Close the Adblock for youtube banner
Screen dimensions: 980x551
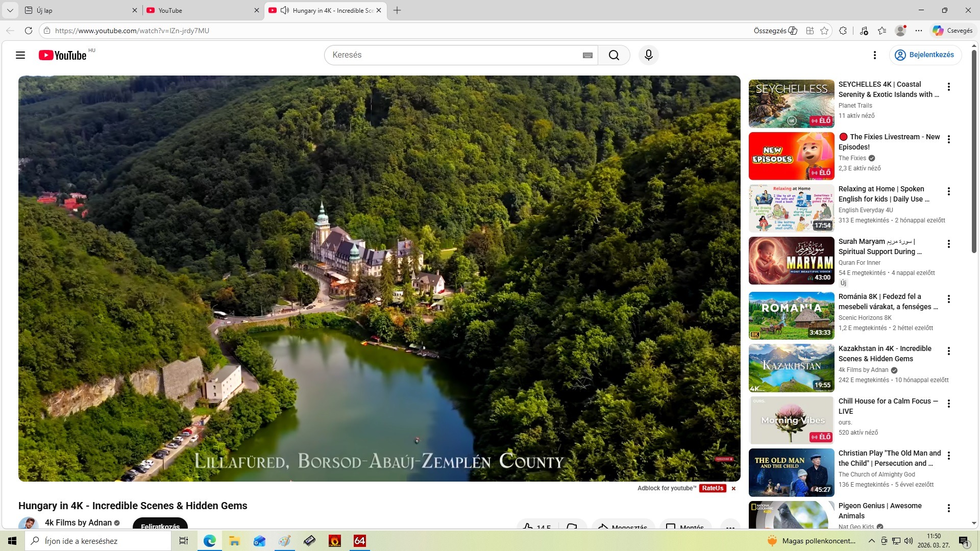(733, 489)
